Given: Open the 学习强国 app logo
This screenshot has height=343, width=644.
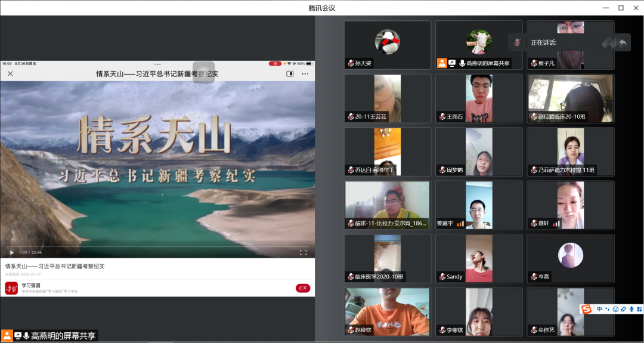Looking at the screenshot, I should [11, 288].
